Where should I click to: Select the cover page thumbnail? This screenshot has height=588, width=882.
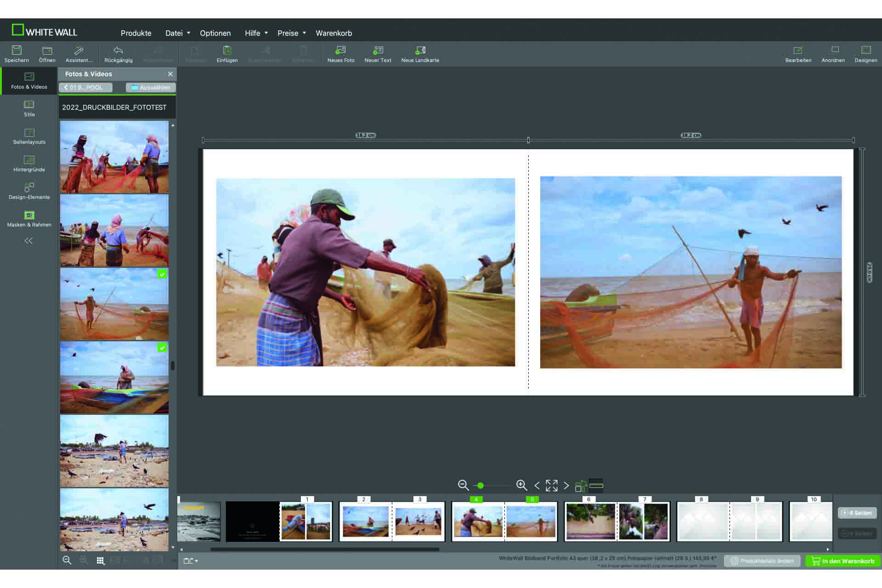click(199, 521)
